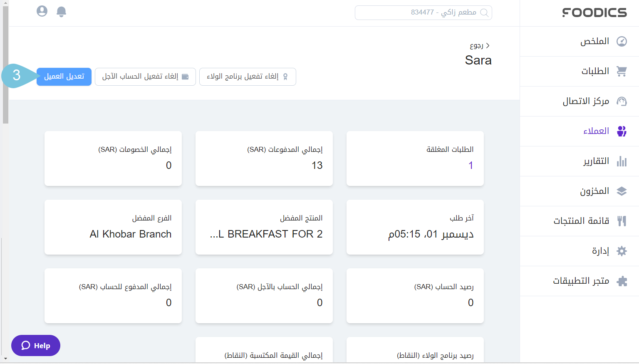Viewport: 639px width, 364px height.
Task: Go back using the رجوع link
Action: [x=479, y=45]
